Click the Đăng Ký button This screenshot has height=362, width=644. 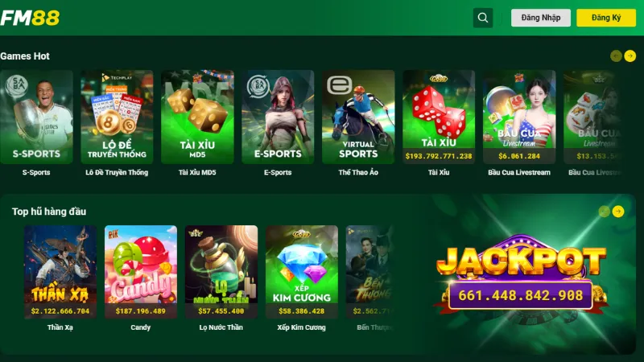(606, 18)
